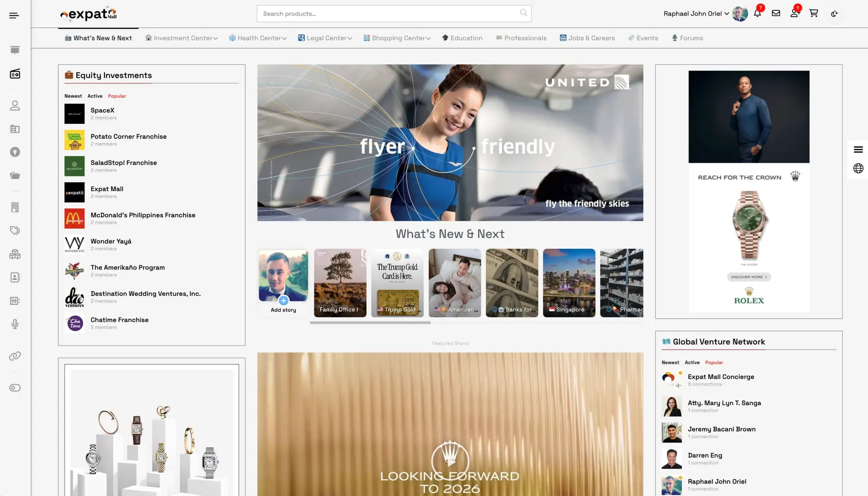Screen dimensions: 868x496
Task: Click Discover More on the Rolex ad
Action: 749,277
